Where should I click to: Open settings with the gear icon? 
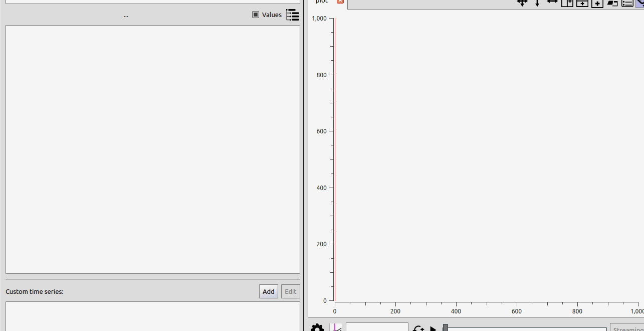[317, 328]
